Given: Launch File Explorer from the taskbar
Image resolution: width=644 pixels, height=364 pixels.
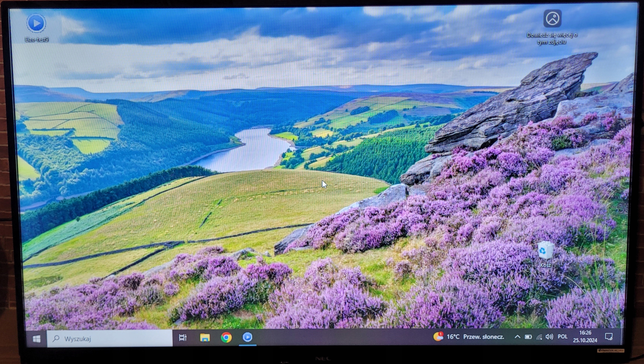Looking at the screenshot, I should click(x=205, y=338).
